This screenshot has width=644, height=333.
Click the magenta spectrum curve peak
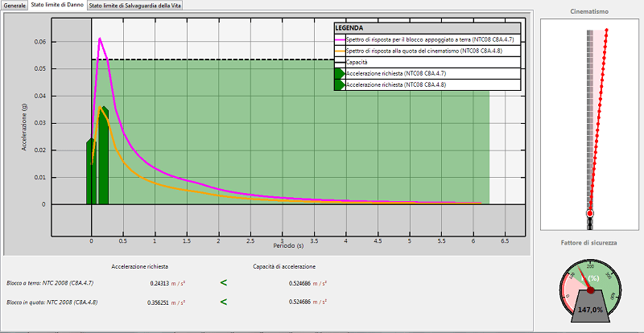point(99,39)
